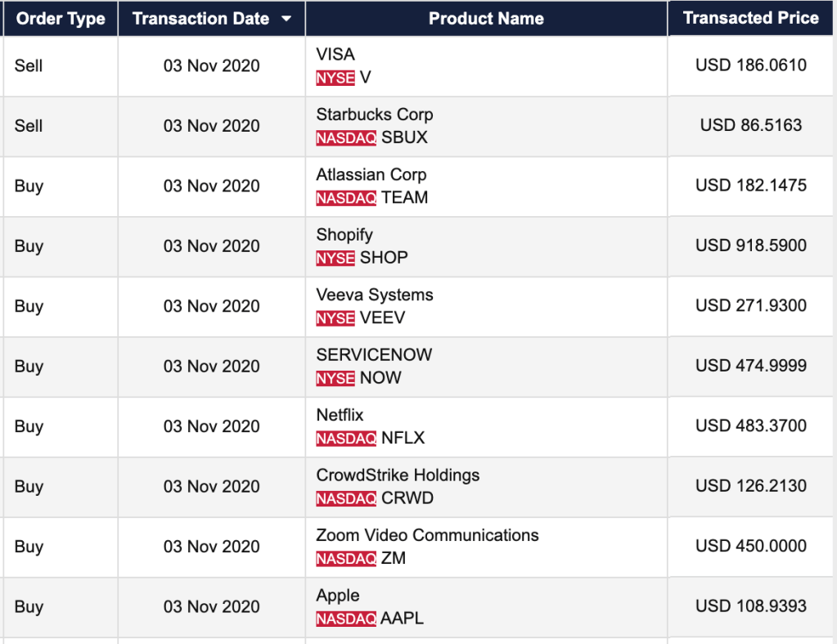
Task: Click the Transaction Date sort arrow
Action: (286, 20)
